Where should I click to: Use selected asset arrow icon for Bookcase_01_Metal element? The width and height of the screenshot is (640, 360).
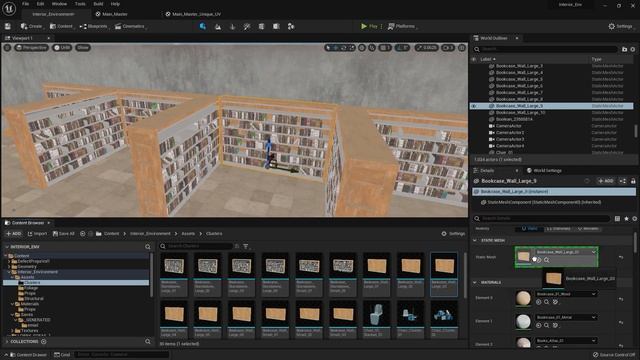click(x=539, y=325)
